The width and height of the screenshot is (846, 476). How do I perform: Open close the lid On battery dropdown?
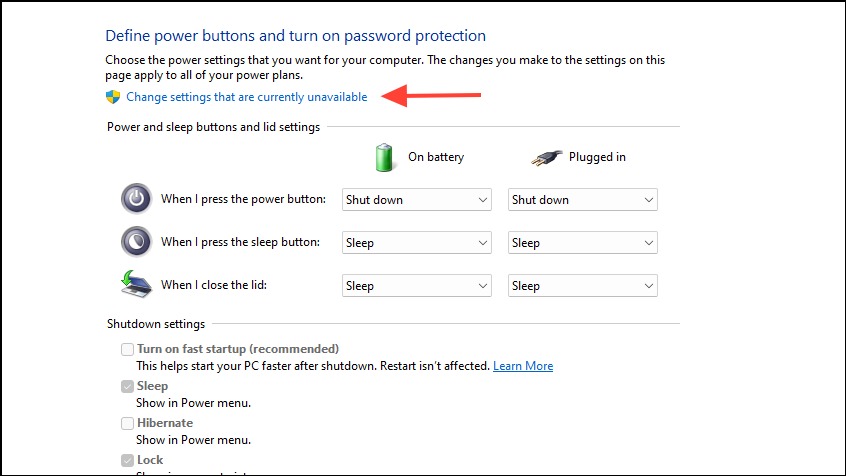click(417, 286)
